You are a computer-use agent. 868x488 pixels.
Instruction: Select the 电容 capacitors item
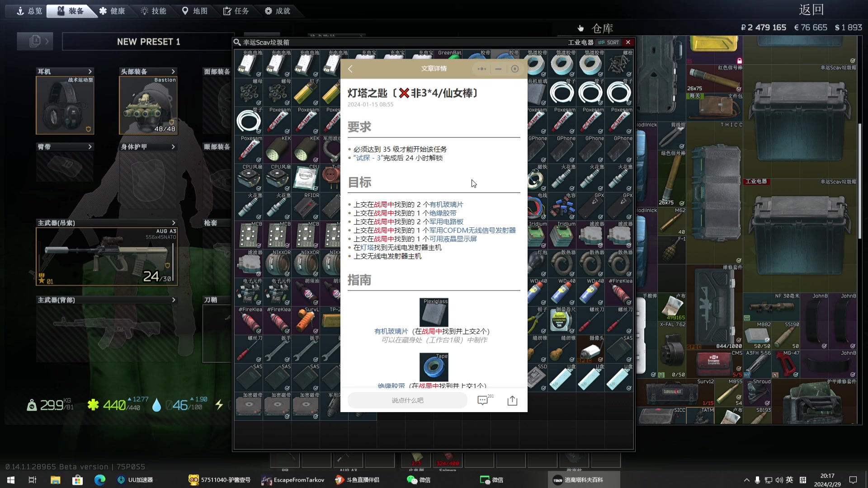(x=562, y=206)
